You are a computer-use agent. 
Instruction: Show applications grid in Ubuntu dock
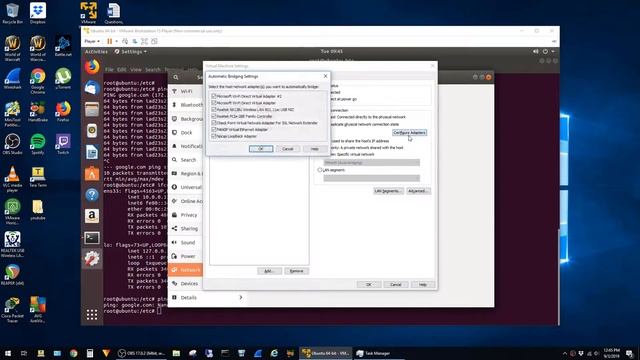click(92, 314)
